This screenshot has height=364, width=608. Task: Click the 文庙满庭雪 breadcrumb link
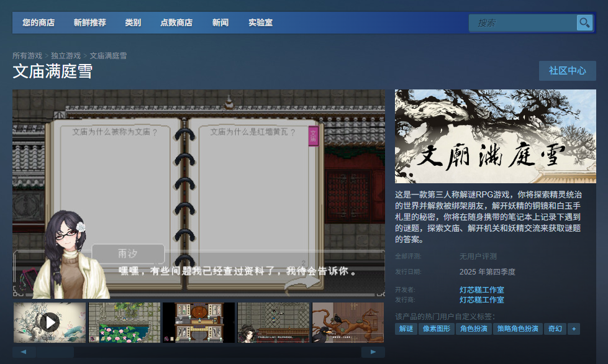[108, 56]
